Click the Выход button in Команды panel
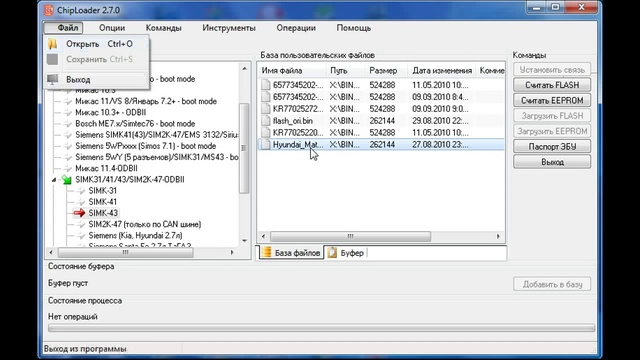 click(x=552, y=162)
